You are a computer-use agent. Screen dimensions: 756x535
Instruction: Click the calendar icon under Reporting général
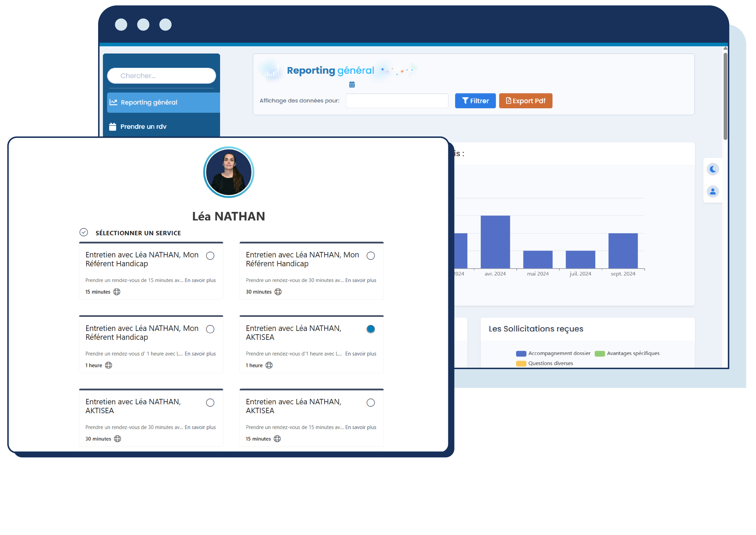pos(352,85)
